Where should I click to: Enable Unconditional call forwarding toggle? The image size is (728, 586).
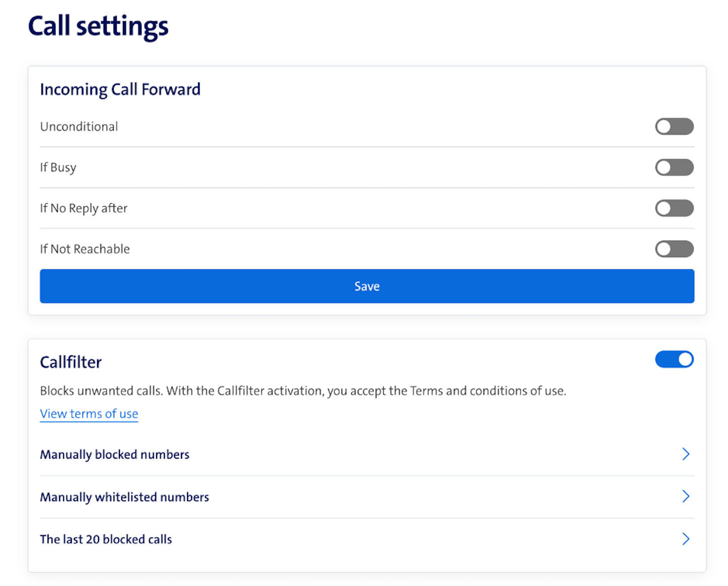[674, 126]
